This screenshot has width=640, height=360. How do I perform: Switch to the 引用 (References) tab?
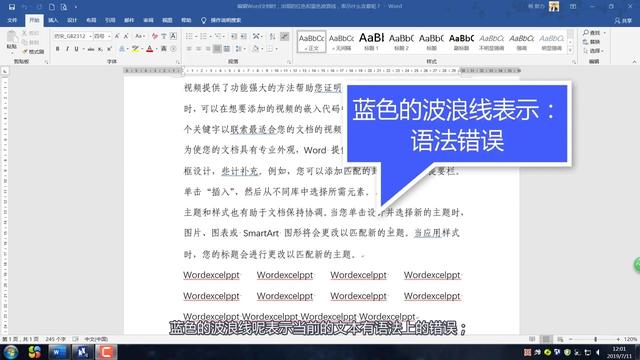pos(110,20)
